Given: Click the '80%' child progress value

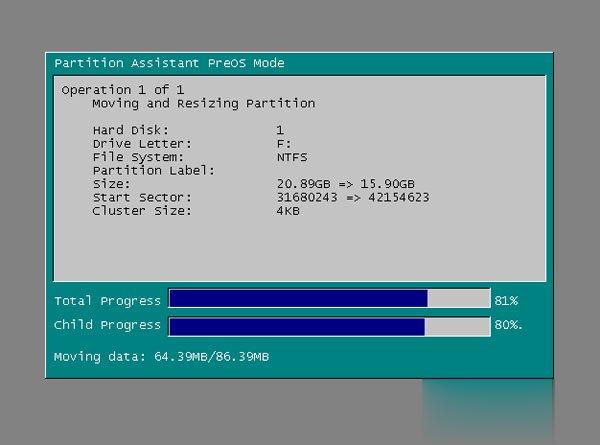Looking at the screenshot, I should click(x=508, y=325).
